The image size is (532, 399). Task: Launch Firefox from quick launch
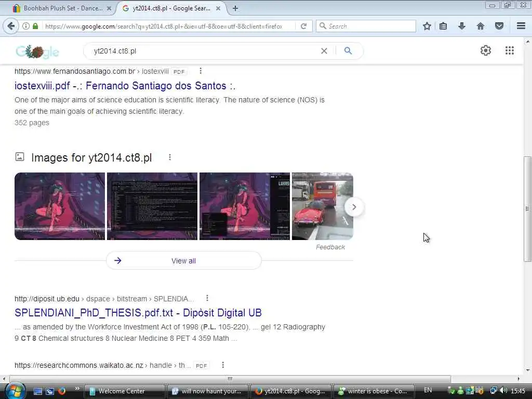[x=61, y=391]
